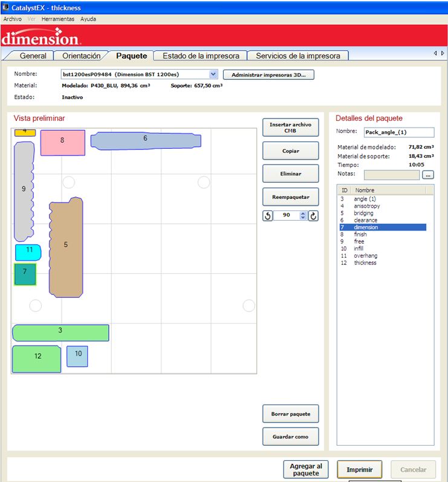Select 'overhang' row in list
The height and width of the screenshot is (482, 448).
tap(383, 255)
